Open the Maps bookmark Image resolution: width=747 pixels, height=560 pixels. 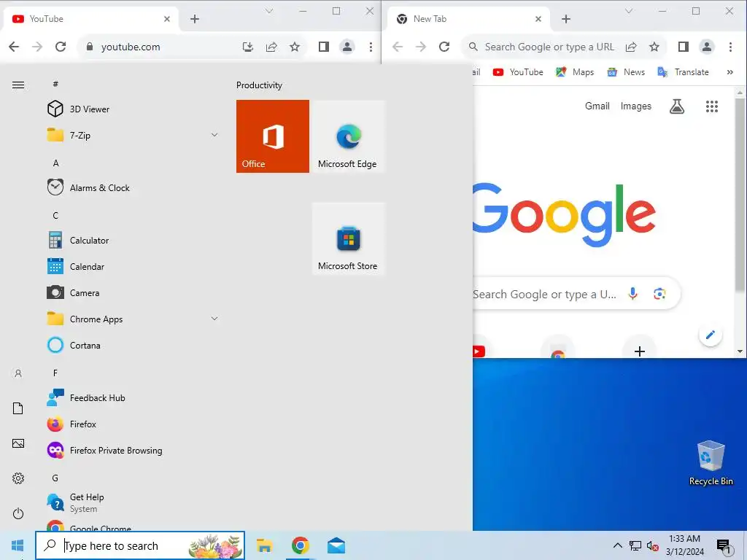pyautogui.click(x=575, y=72)
